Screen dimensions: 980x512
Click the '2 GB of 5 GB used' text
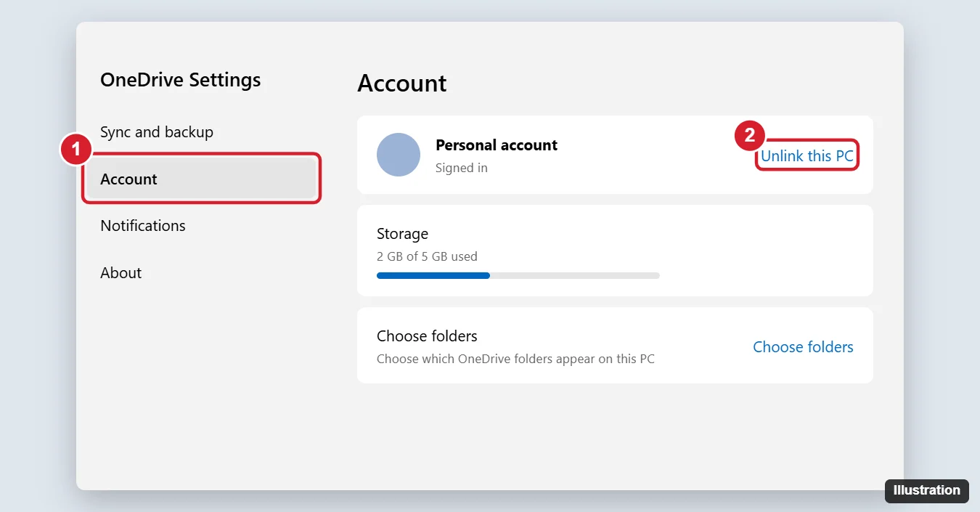pos(427,256)
